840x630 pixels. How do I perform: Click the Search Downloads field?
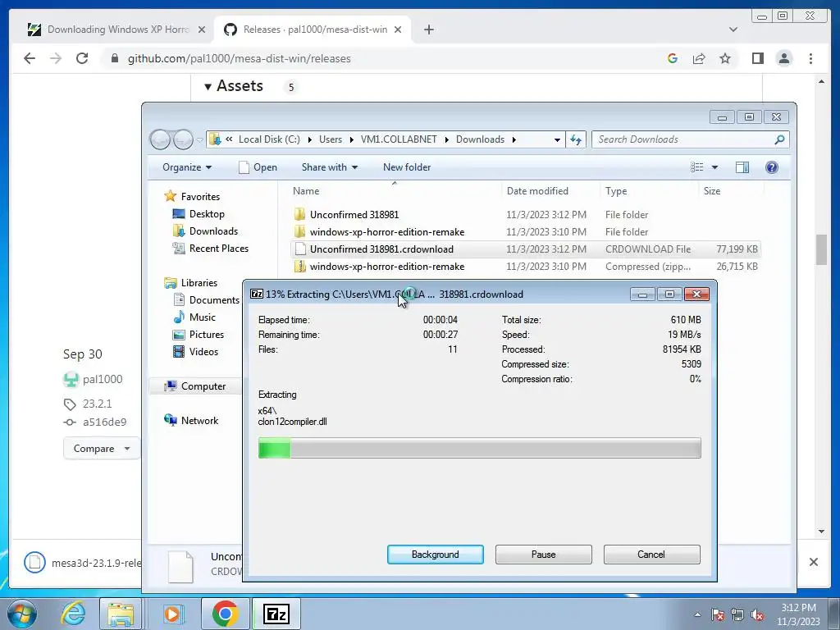point(690,139)
